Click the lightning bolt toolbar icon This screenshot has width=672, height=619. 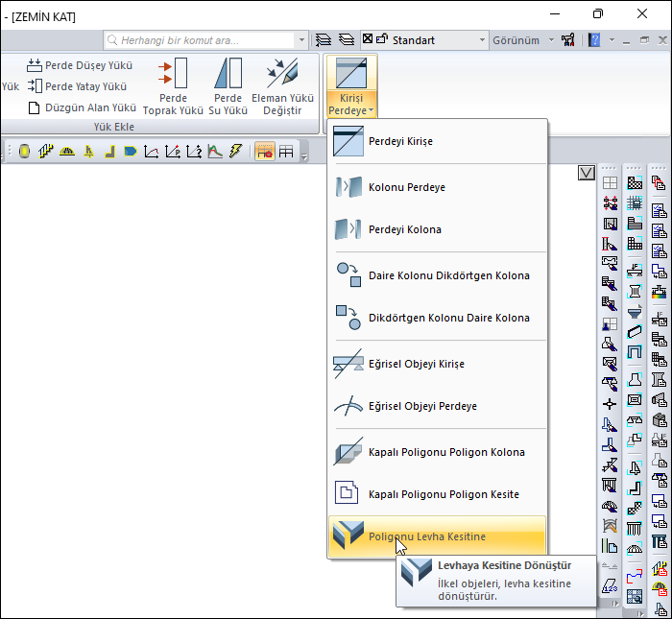(235, 152)
